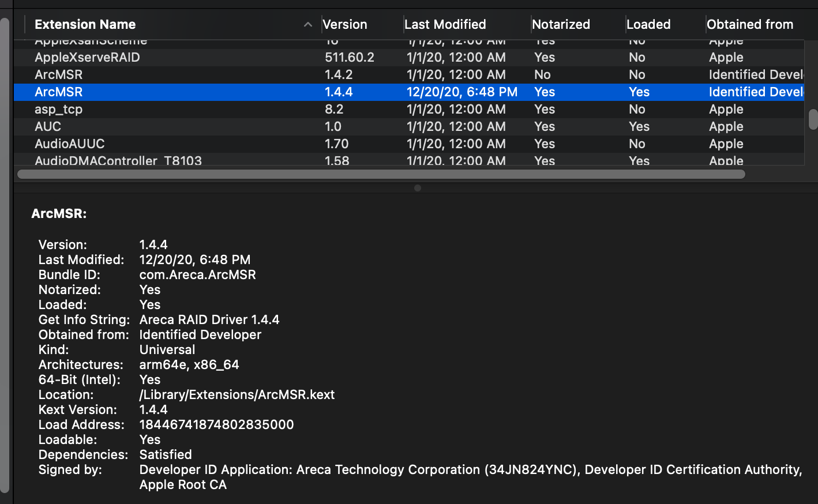This screenshot has height=504, width=818.
Task: Click the Loaded column header
Action: tap(648, 24)
